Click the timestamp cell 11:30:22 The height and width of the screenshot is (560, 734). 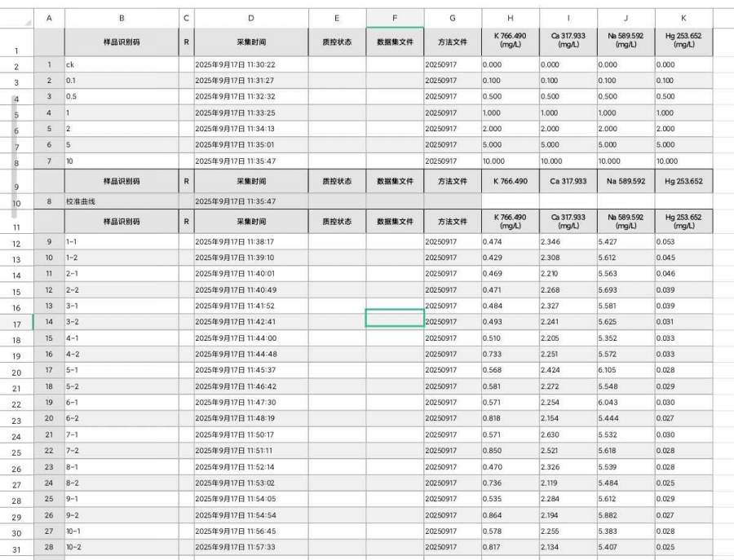click(250, 64)
